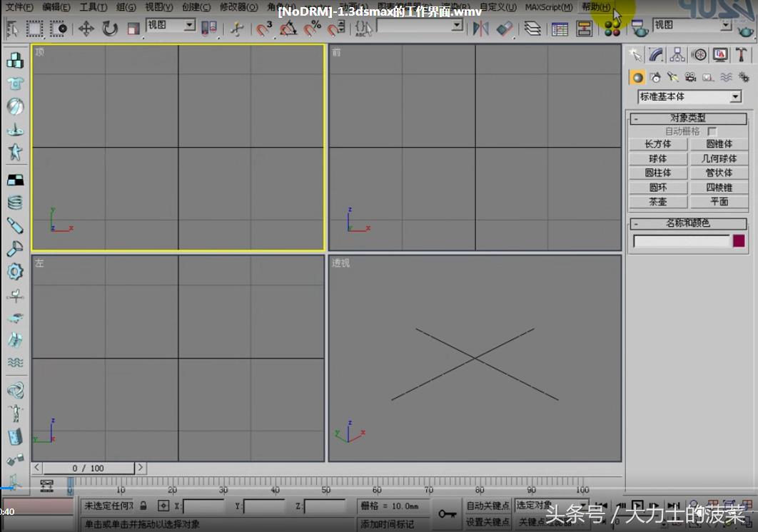The image size is (758, 532).
Task: Collapse the 名称和颜色 rollout
Action: pos(688,223)
